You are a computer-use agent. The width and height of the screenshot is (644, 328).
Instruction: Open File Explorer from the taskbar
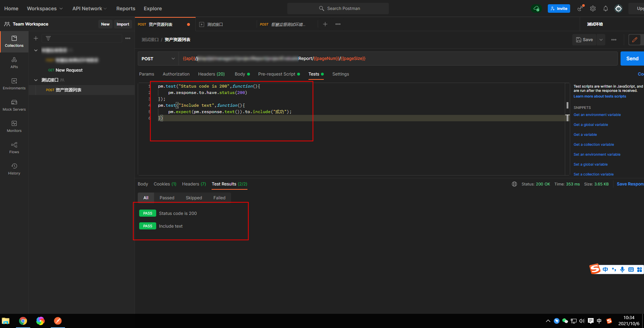6,321
